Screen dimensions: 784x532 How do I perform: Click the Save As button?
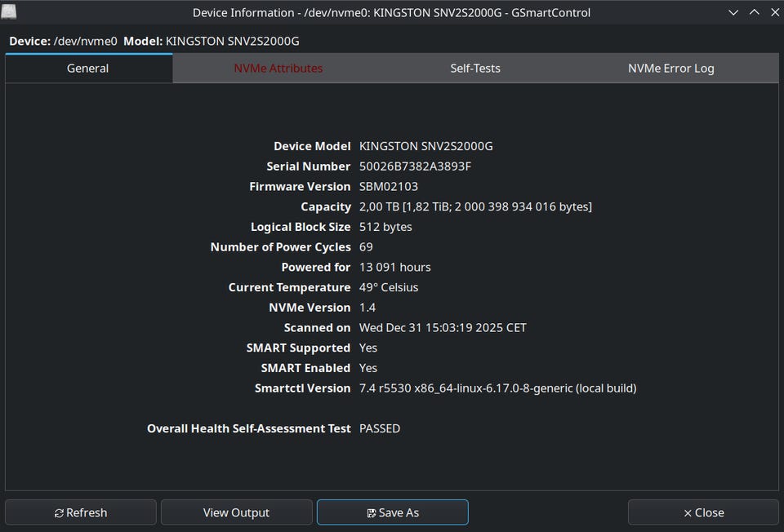393,512
